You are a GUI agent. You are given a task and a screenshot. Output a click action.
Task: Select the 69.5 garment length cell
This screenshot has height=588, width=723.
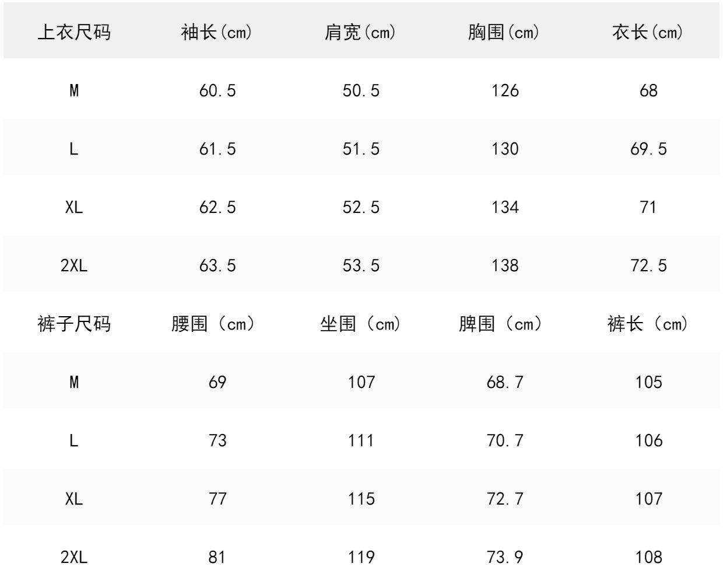[648, 149]
